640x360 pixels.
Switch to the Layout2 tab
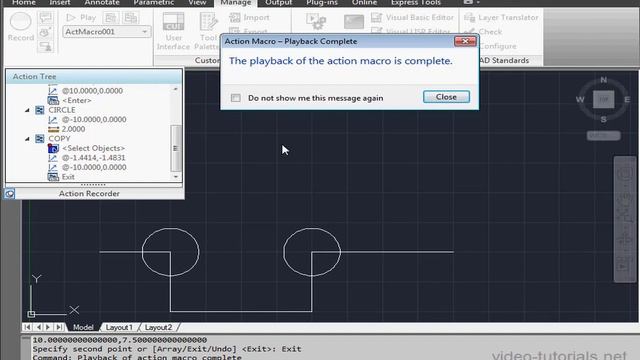158,327
